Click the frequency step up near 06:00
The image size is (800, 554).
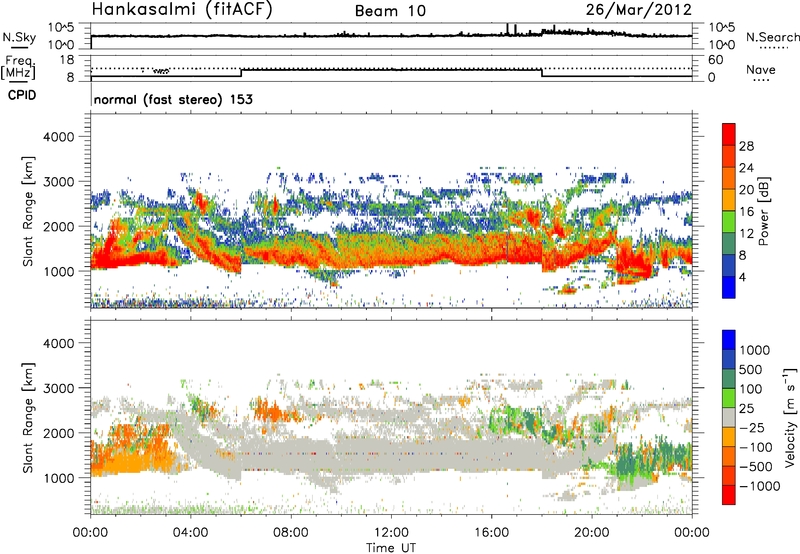coord(241,72)
